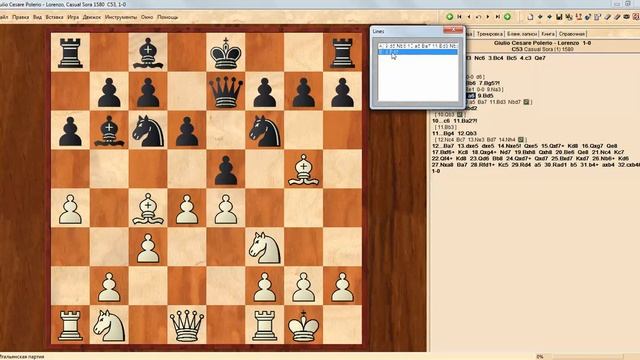This screenshot has width=640, height=360.
Task: Click the progress bar in status bar
Action: pos(588,357)
